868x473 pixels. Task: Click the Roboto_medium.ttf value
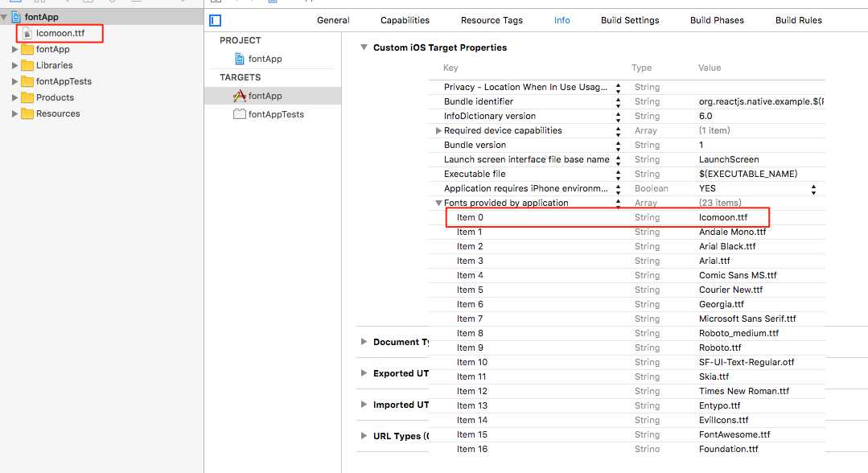[738, 333]
